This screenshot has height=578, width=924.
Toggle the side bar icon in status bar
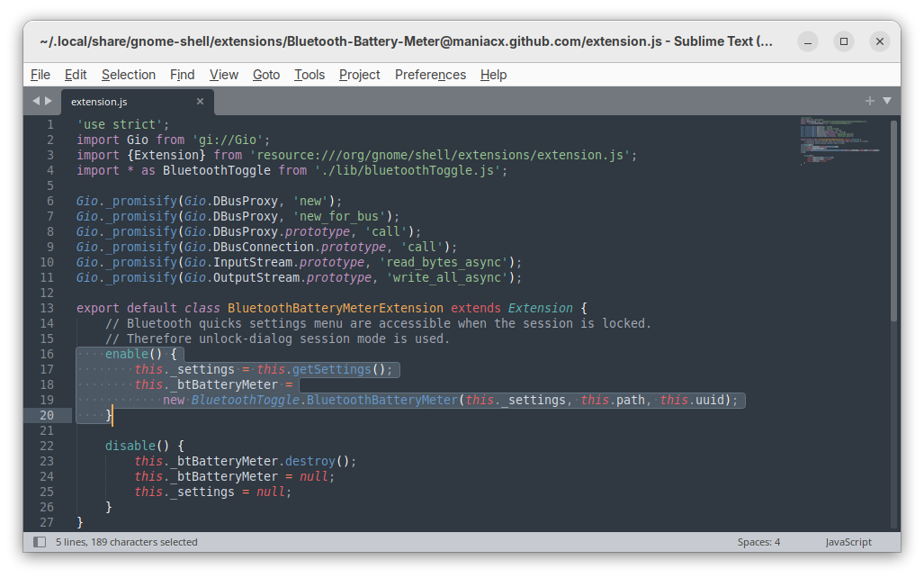(40, 542)
